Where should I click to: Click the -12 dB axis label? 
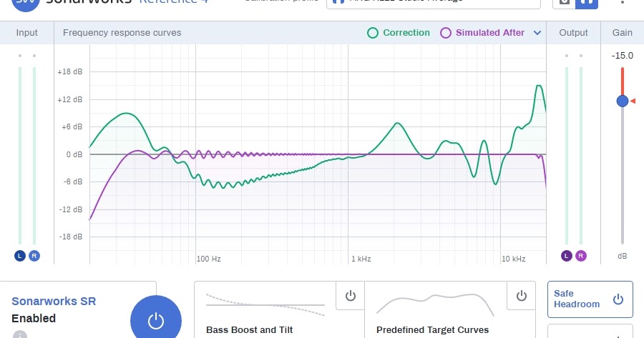pos(71,209)
